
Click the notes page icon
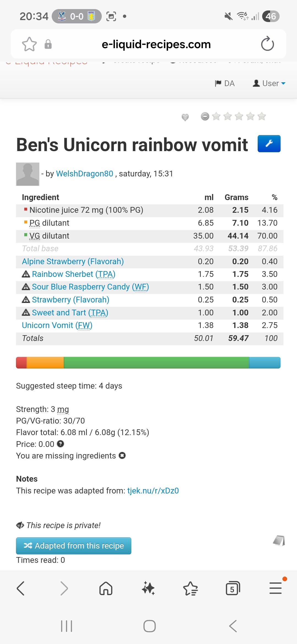(x=279, y=541)
